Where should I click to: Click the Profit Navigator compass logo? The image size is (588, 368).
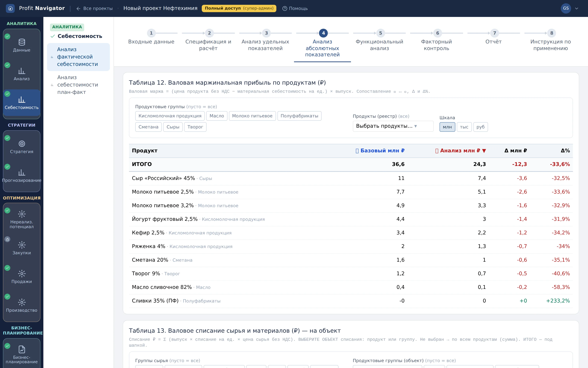(10, 8)
